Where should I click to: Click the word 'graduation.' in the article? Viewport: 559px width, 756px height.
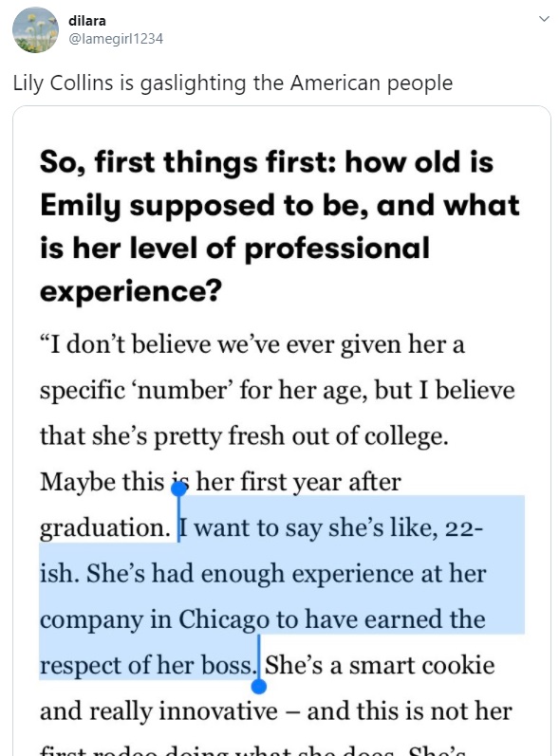[x=105, y=528]
